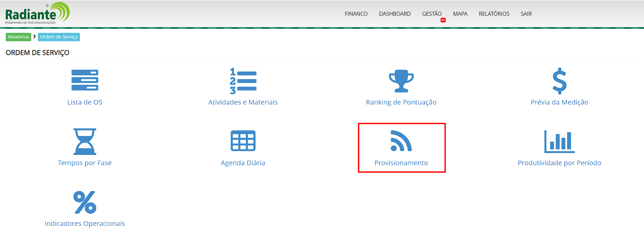
Task: Click the blue Ordem de Serviço breadcrumb
Action: [59, 37]
